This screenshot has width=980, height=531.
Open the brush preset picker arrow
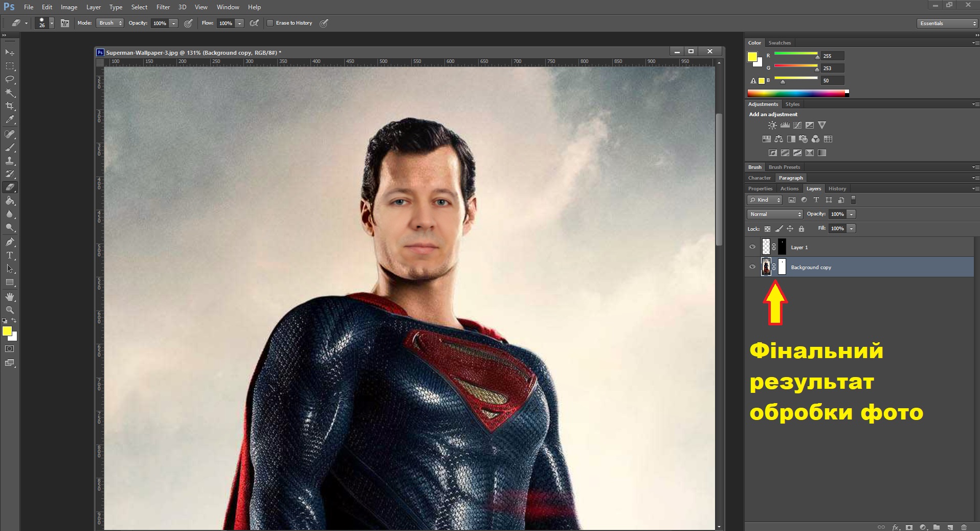tap(52, 23)
